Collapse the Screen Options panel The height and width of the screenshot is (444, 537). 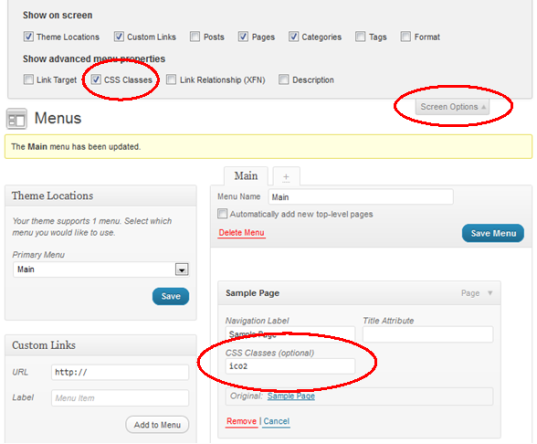(453, 107)
